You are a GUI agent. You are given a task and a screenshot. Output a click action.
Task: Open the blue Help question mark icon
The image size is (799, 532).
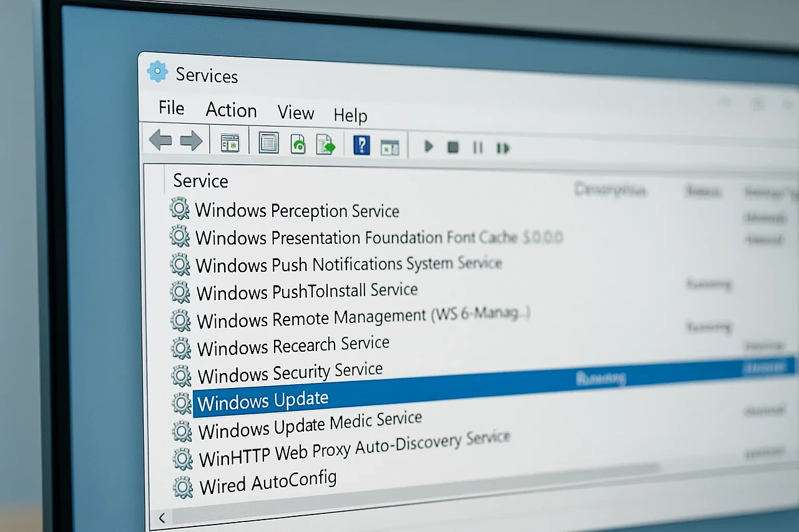361,145
